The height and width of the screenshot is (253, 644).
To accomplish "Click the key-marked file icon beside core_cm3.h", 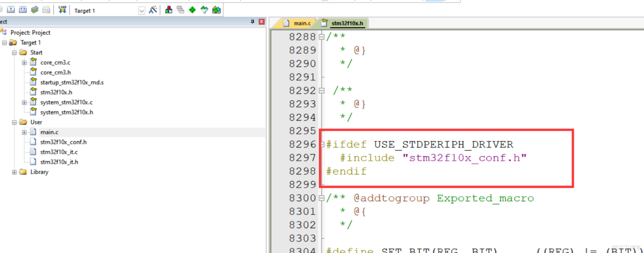I will tap(34, 72).
